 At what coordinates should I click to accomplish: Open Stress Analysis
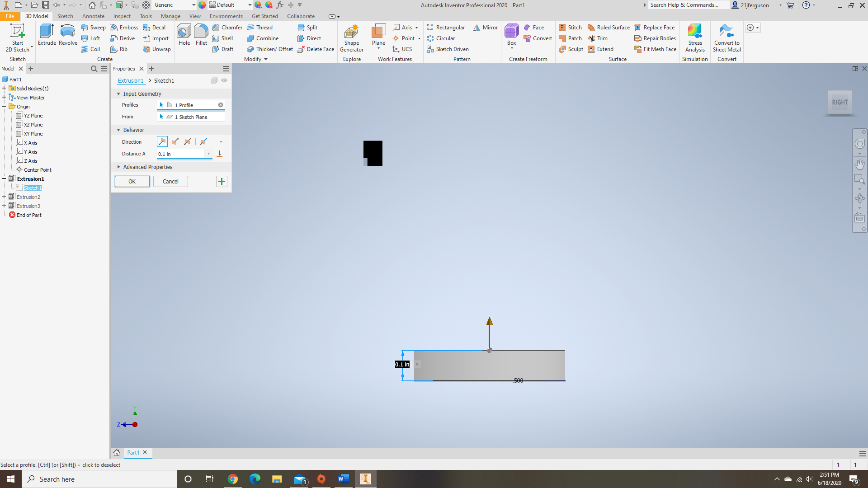695,38
